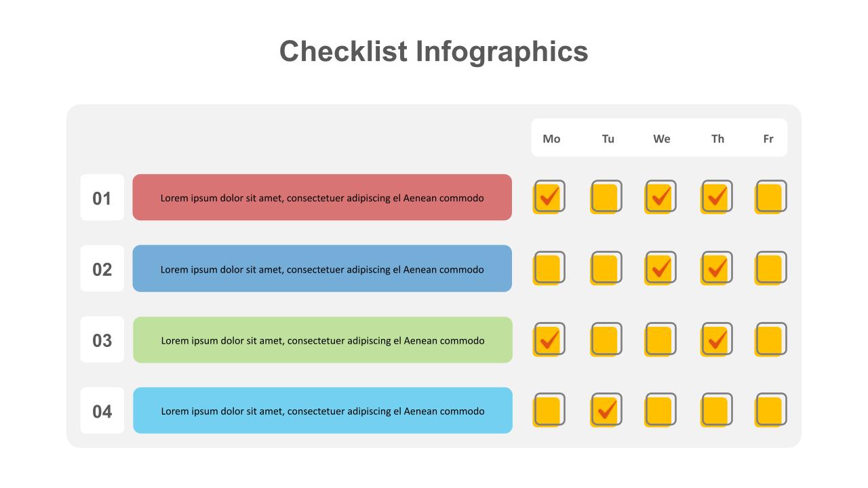Uncheck Thursday checkbox in row 03
The width and height of the screenshot is (868, 488).
(716, 339)
